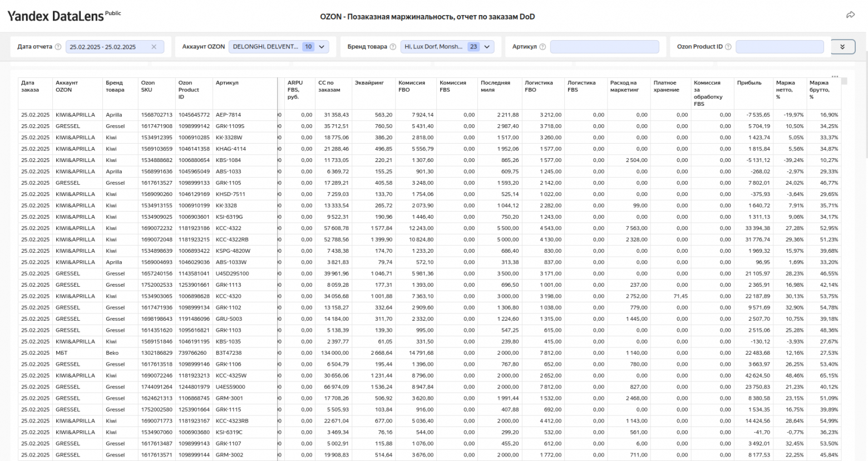Image resolution: width=868 pixels, height=461 pixels.
Task: Open help hint for Бренд товара
Action: (393, 47)
